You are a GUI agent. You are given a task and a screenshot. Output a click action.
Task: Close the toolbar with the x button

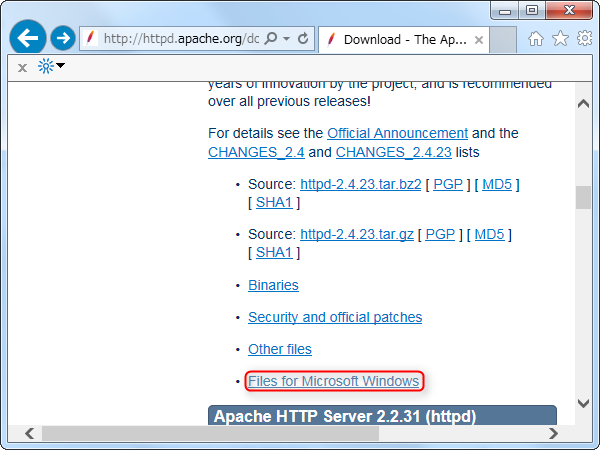point(23,68)
